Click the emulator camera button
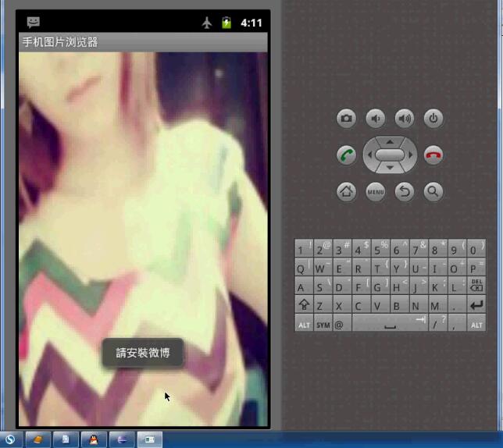 click(346, 119)
